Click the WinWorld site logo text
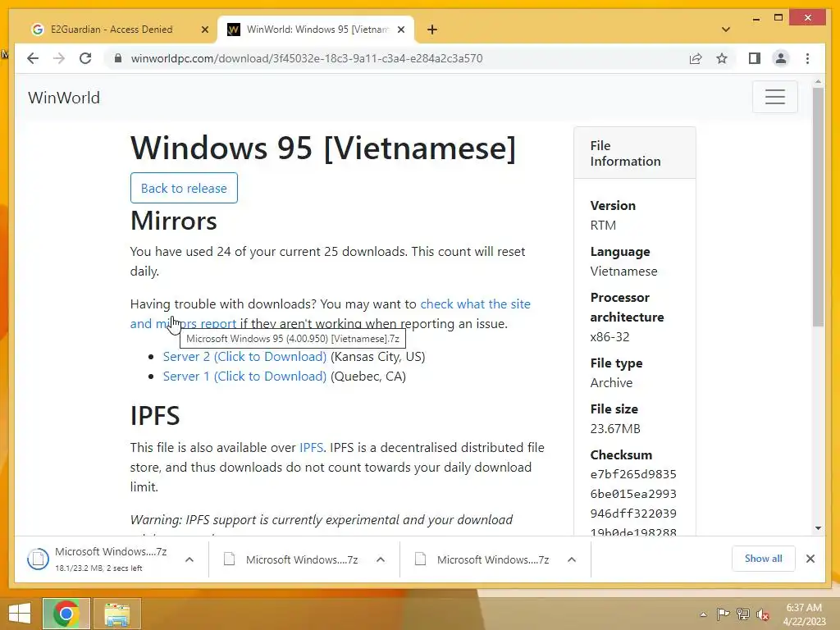 [x=64, y=98]
